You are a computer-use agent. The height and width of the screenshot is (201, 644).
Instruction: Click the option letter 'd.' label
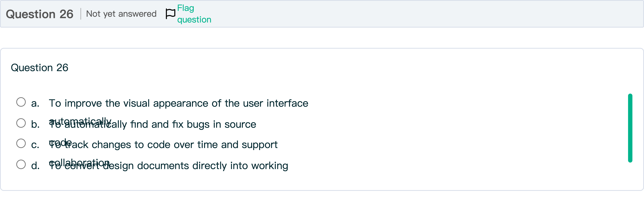tap(35, 165)
